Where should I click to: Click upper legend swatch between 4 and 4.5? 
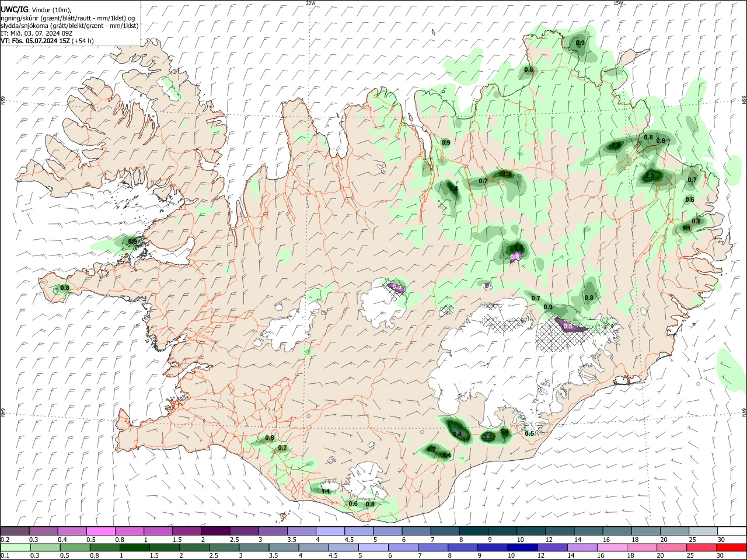click(330, 531)
